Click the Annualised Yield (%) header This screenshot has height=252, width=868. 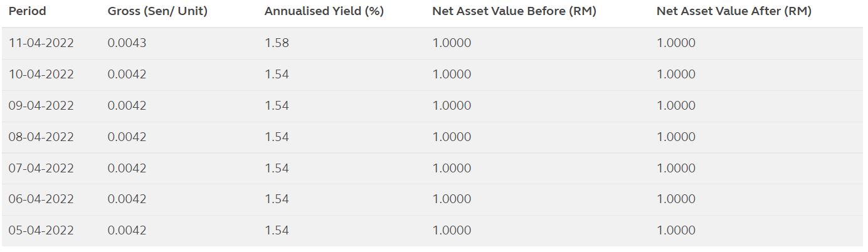324,11
